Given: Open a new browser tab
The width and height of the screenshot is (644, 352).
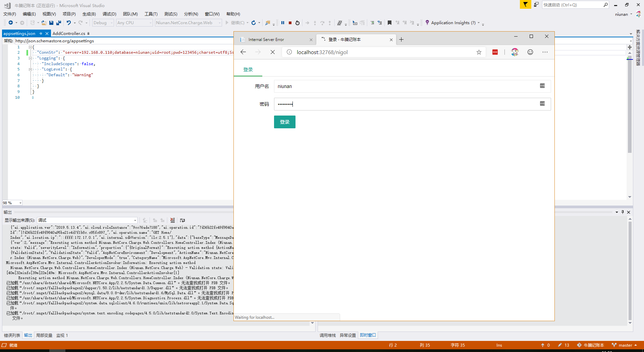Looking at the screenshot, I should click(x=401, y=40).
